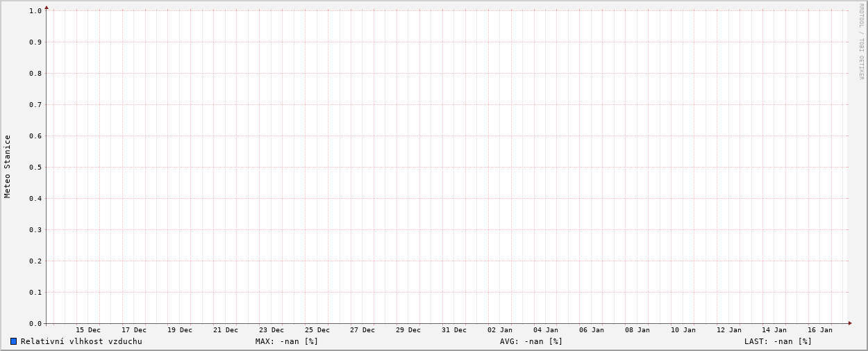Click the 'MAX: -nan [%]' statistic
The height and width of the screenshot is (351, 868).
point(286,341)
